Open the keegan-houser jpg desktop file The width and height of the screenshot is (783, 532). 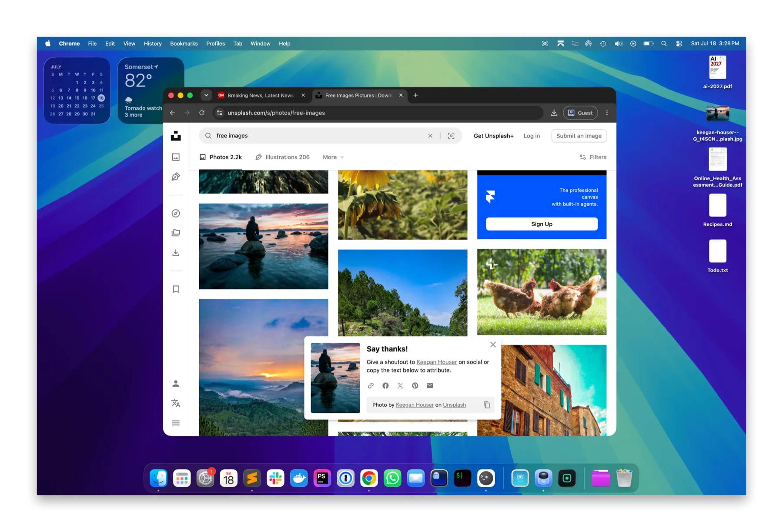[x=717, y=124]
